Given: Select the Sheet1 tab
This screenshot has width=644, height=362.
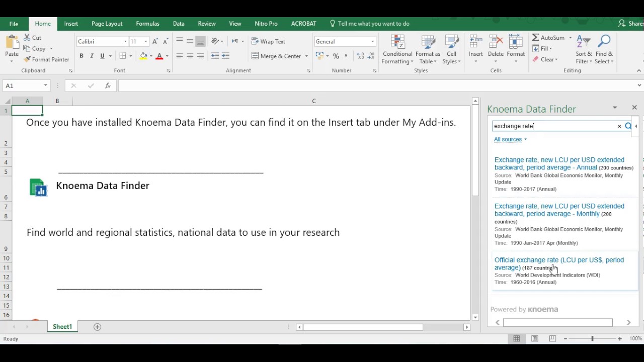Looking at the screenshot, I should point(62,327).
